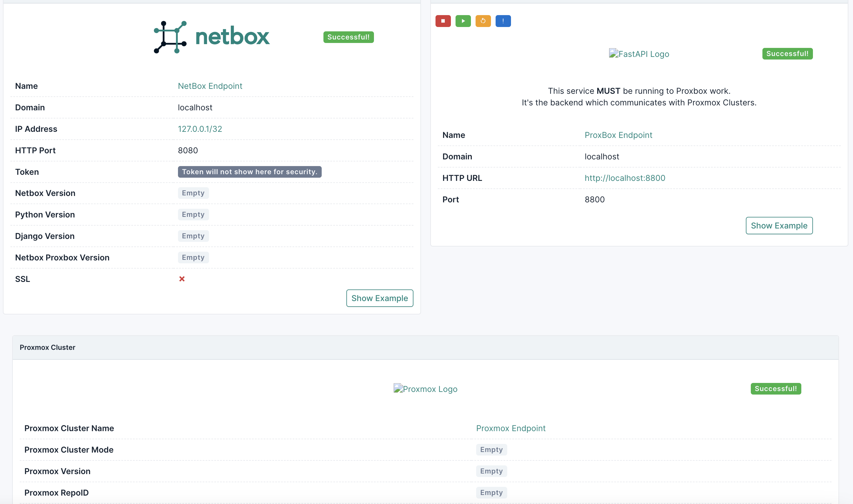Click the red stop service button

[443, 21]
